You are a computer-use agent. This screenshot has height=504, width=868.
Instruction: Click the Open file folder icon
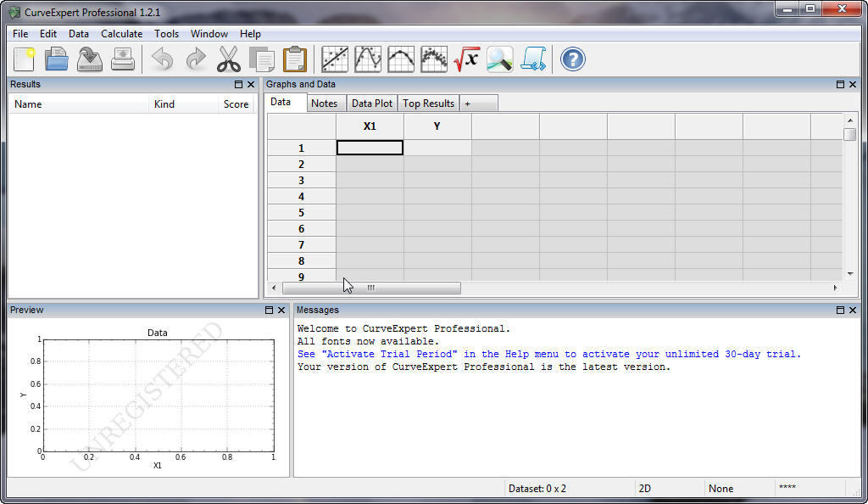tap(57, 59)
